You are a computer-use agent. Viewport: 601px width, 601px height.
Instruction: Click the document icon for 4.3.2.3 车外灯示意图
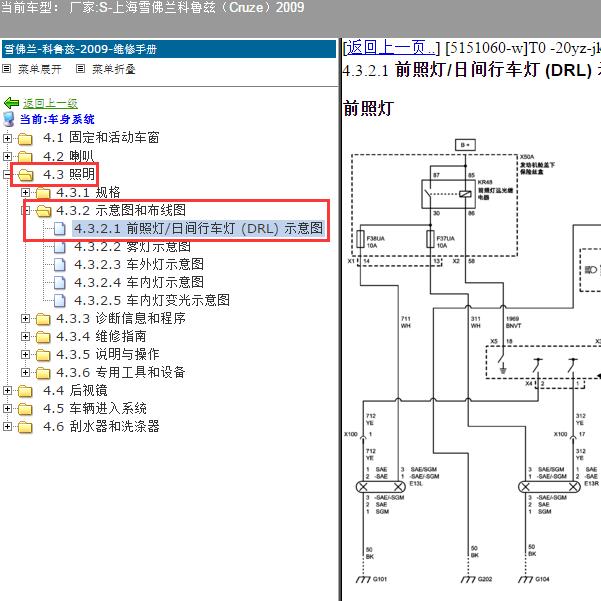tap(59, 264)
